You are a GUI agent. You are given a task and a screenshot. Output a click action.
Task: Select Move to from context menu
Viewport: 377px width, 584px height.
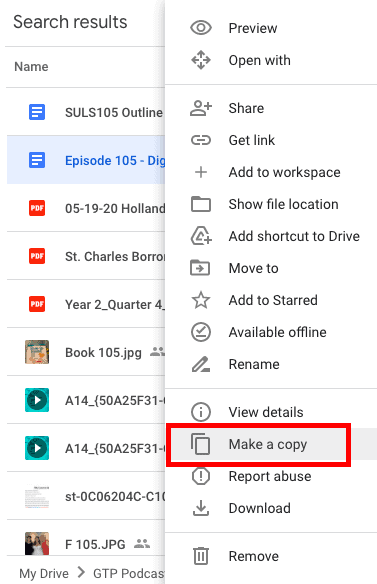(x=271, y=268)
